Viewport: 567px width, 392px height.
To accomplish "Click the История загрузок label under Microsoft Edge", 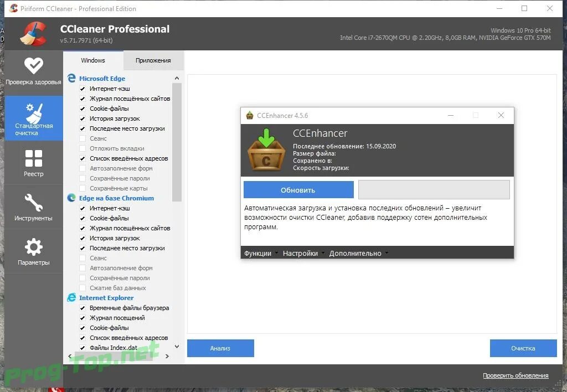I will click(115, 118).
